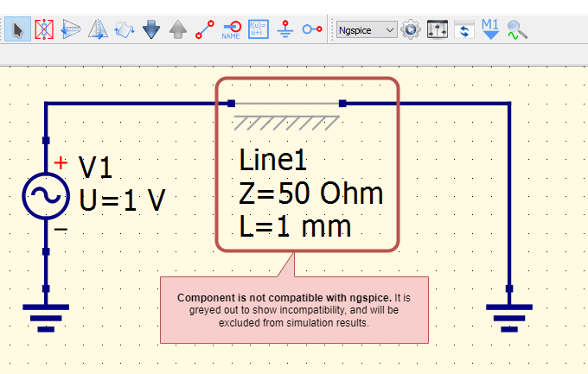Viewport: 588px width, 374px height.
Task: Click the V1 label text
Action: click(x=95, y=168)
